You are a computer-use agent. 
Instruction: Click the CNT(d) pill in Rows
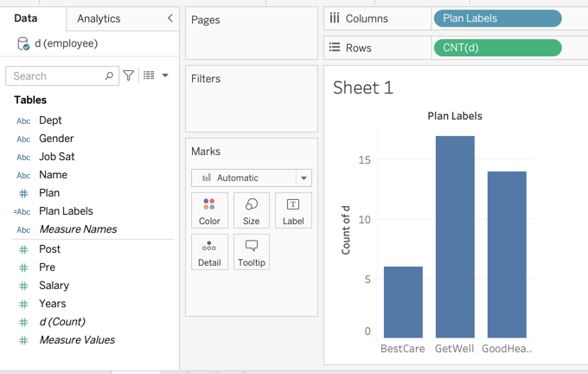[497, 48]
